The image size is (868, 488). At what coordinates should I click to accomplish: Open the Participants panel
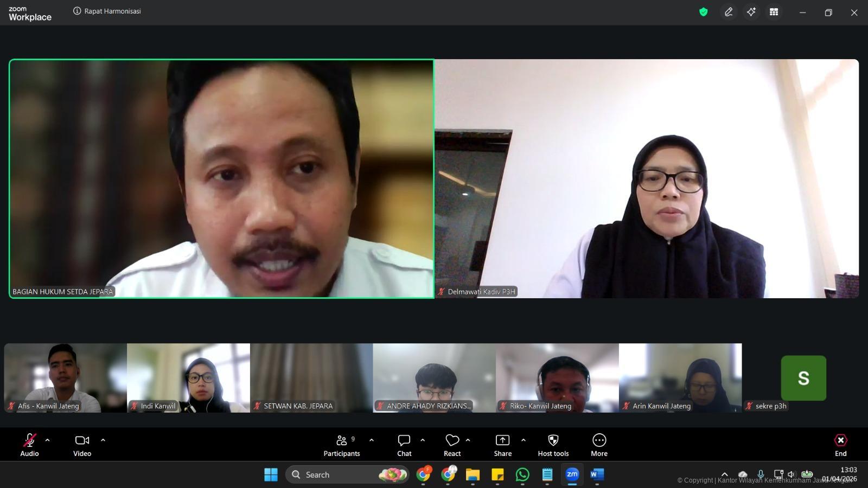[341, 445]
